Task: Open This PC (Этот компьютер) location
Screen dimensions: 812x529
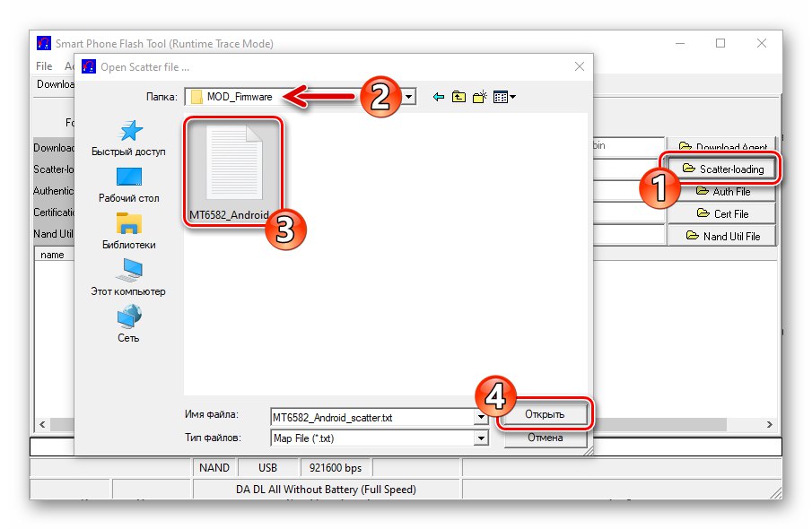Action: point(128,277)
